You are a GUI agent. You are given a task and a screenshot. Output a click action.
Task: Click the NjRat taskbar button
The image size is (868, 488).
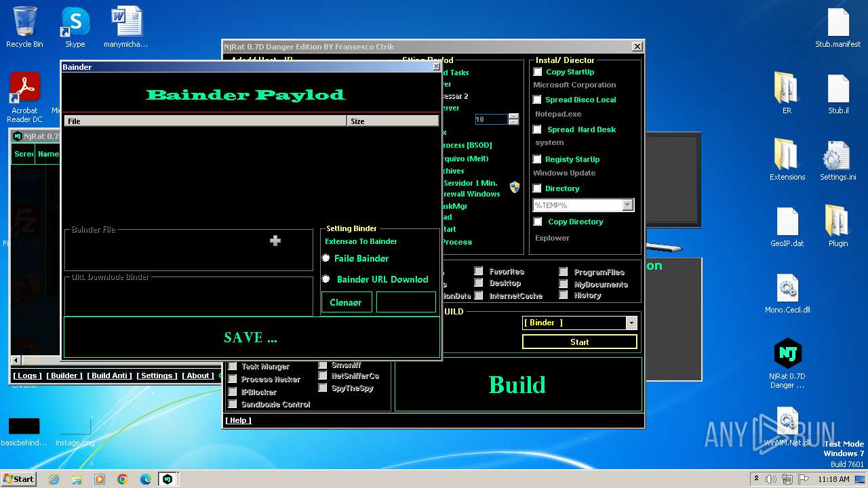(x=168, y=479)
